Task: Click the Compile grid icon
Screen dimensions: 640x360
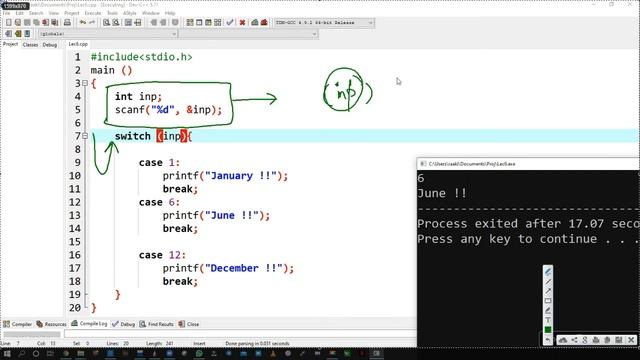Action: point(190,22)
